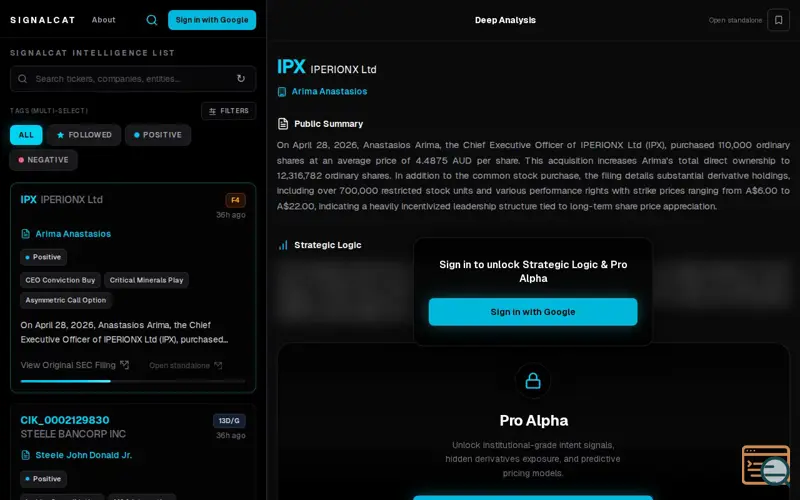Screen dimensions: 800x500
Task: Click the bookmark icon beside Arima Anastasios in Deep Analysis
Action: tap(282, 92)
